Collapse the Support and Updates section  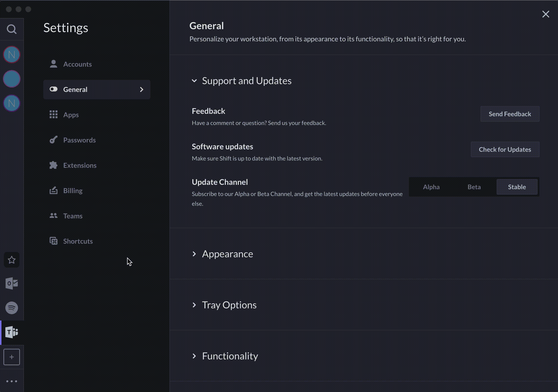(x=194, y=81)
